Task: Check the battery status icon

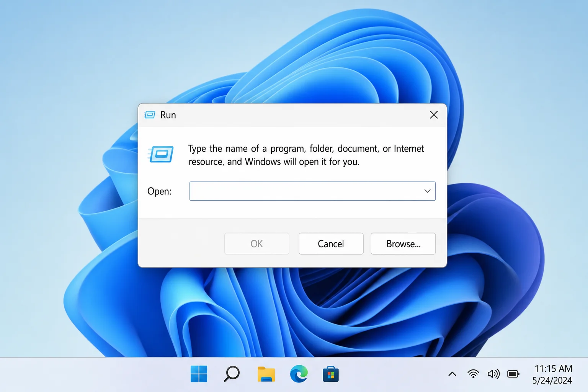Action: [513, 374]
